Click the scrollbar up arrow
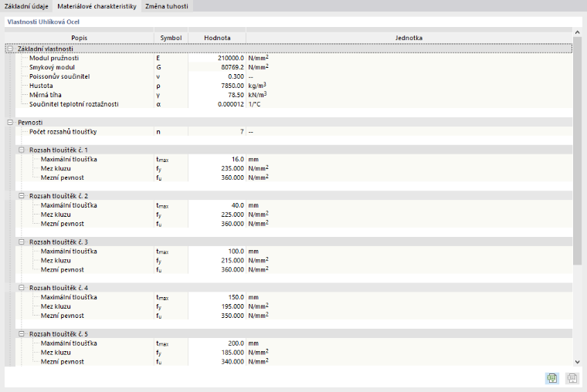This screenshot has height=392, width=587. pyautogui.click(x=577, y=32)
